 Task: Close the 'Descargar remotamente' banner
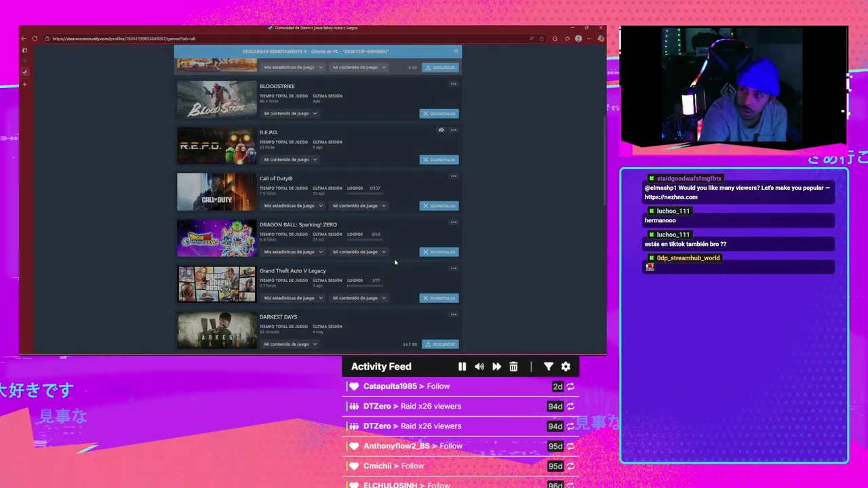(456, 51)
